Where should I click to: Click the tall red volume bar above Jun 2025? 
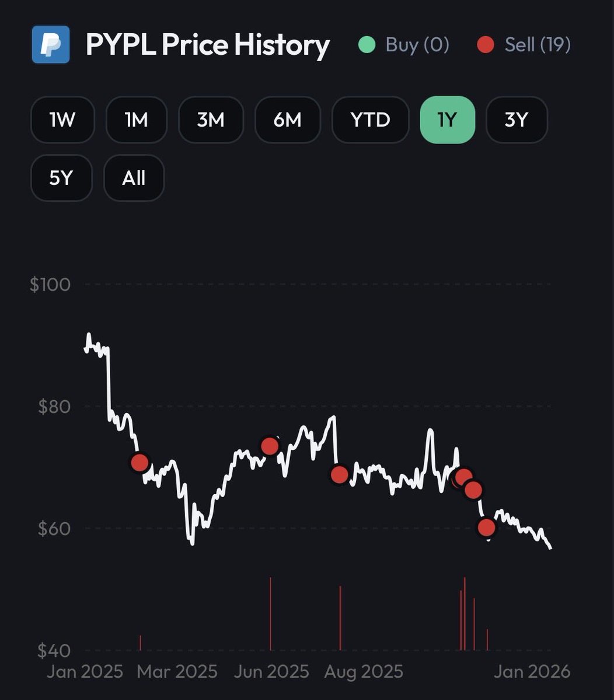(270, 614)
